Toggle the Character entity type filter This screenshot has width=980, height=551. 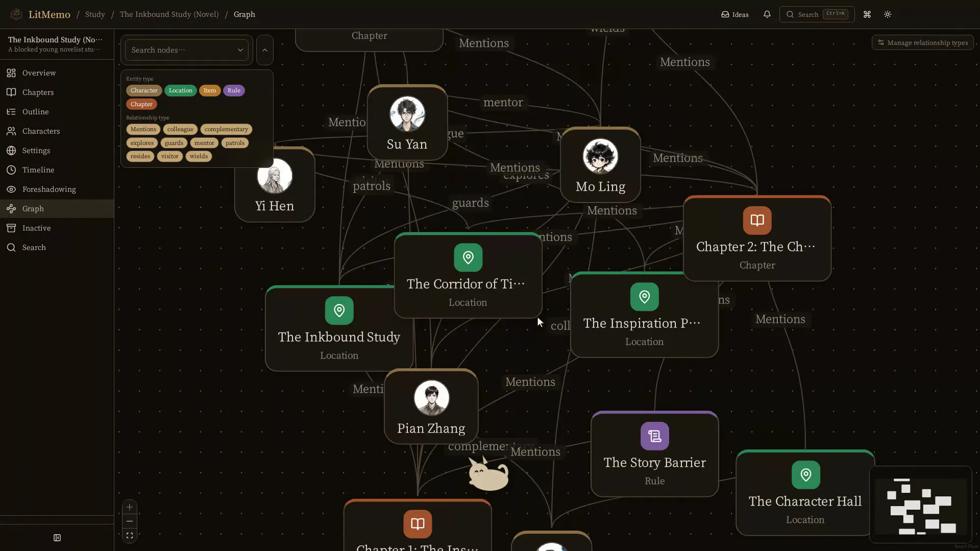point(144,90)
